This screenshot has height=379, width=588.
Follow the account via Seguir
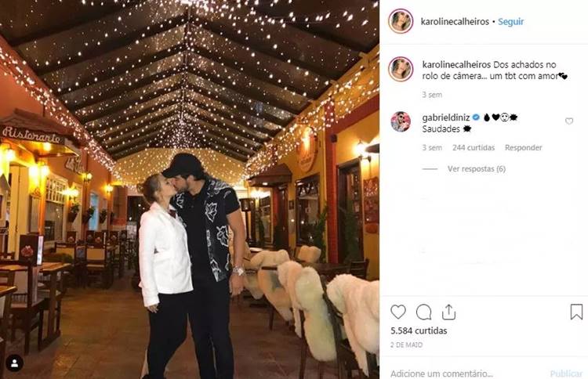click(x=510, y=22)
